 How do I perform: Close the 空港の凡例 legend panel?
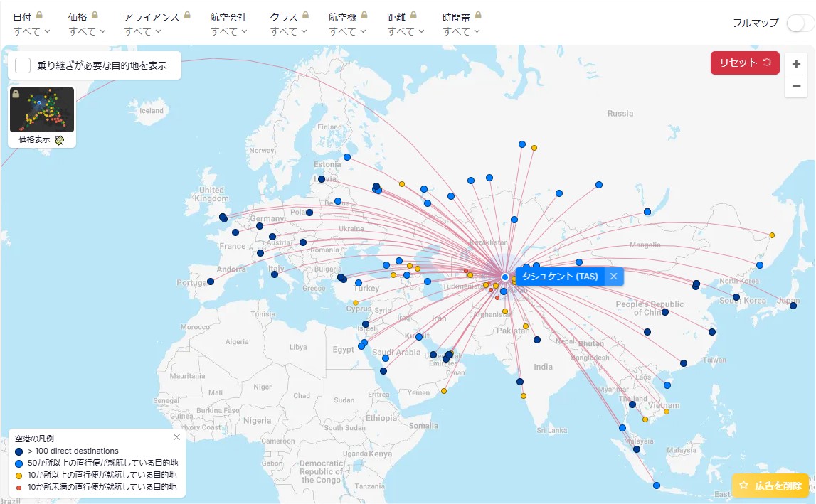tap(176, 437)
